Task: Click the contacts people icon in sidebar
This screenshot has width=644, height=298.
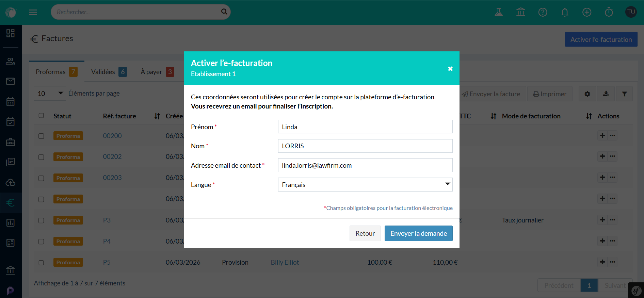Action: point(11,61)
